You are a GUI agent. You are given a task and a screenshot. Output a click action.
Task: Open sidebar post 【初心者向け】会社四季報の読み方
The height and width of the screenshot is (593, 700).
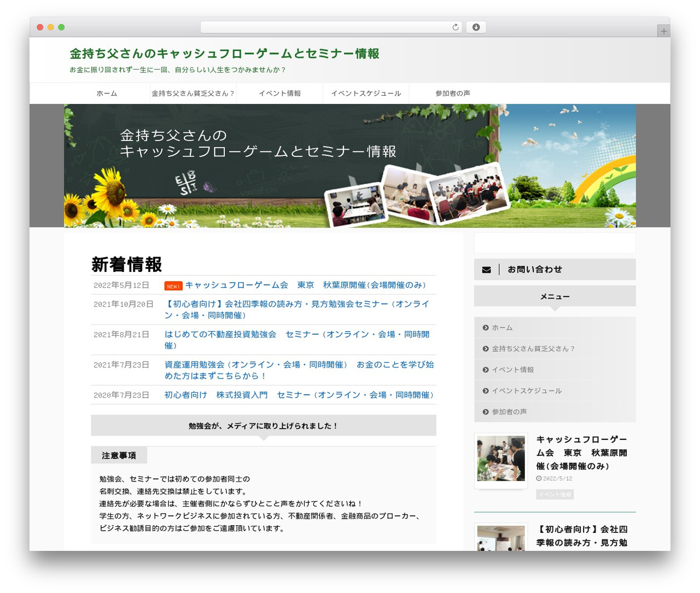click(582, 536)
